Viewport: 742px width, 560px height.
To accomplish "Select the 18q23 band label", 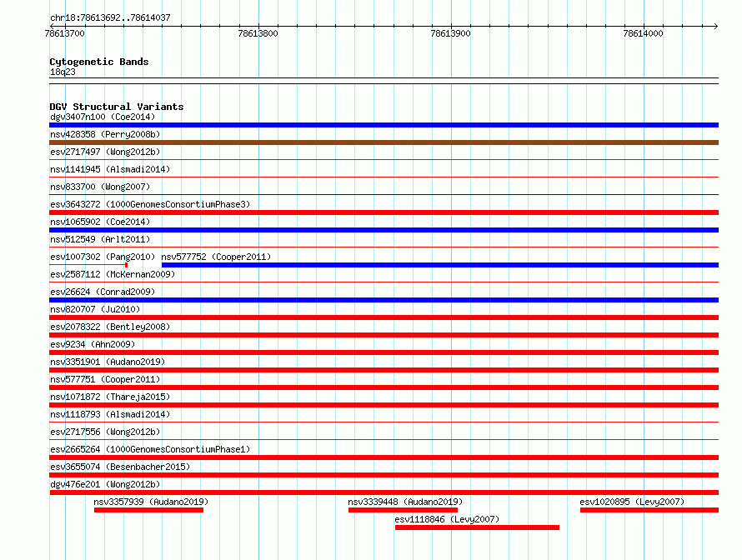I will tap(63, 72).
